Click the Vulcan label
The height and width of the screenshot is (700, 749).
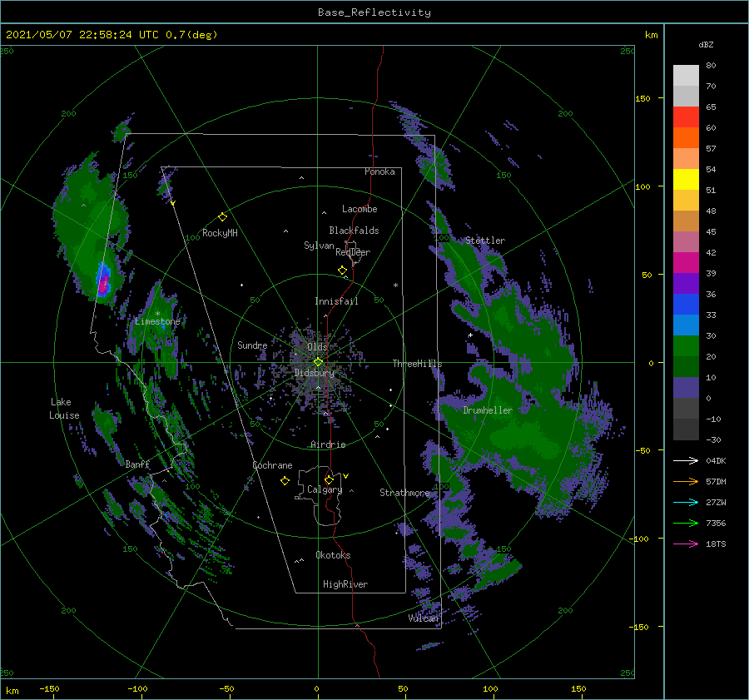423,618
